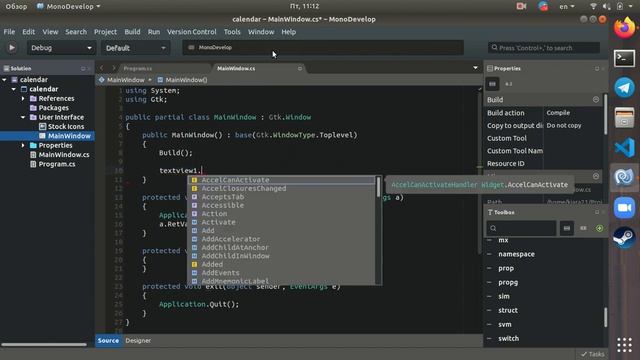Open the Debug configuration dropdown
The height and width of the screenshot is (360, 640).
point(61,48)
